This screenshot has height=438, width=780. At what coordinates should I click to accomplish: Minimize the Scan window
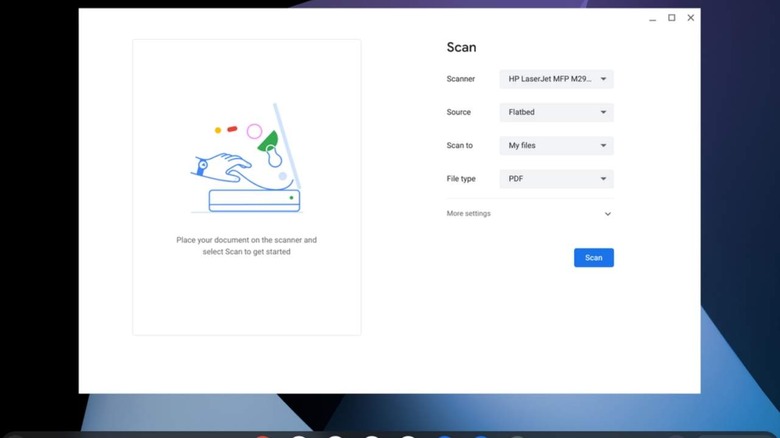653,18
